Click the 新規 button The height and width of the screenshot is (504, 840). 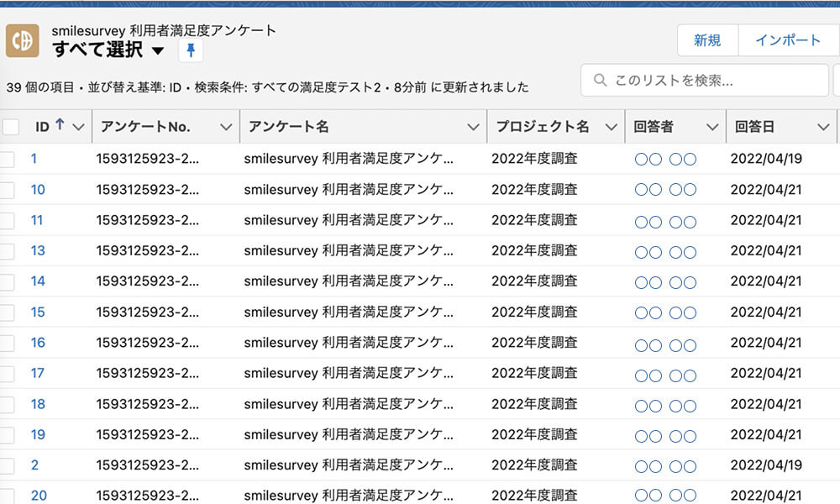tap(707, 40)
